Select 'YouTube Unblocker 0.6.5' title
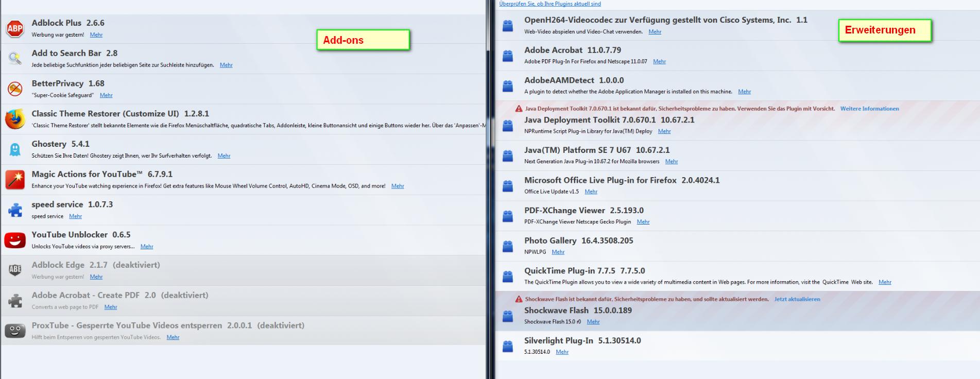The height and width of the screenshot is (379, 980). 81,235
